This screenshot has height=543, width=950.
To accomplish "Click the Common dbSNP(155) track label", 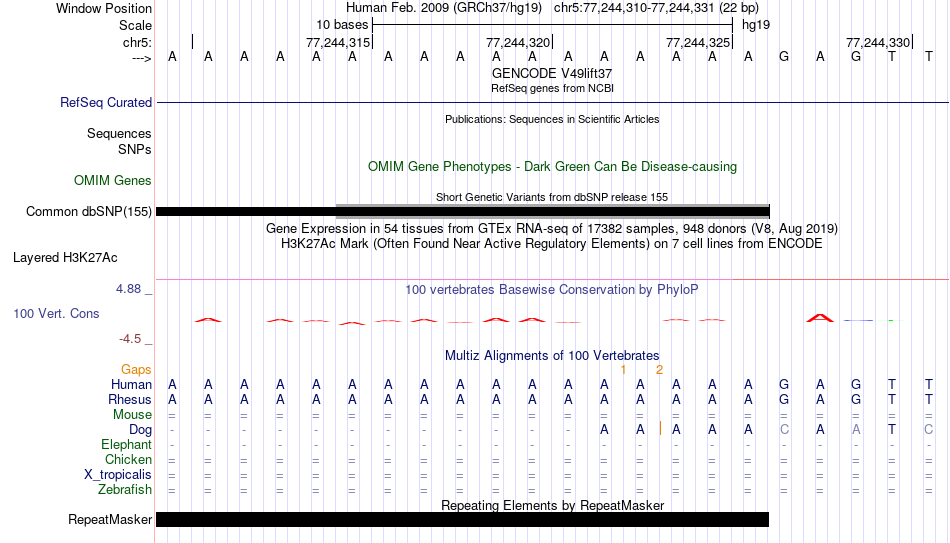I will tap(88, 212).
